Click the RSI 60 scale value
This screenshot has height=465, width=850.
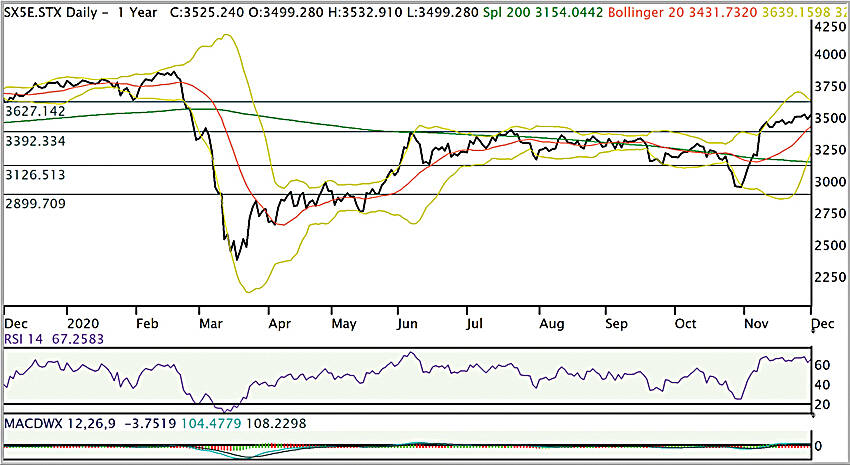pos(822,365)
